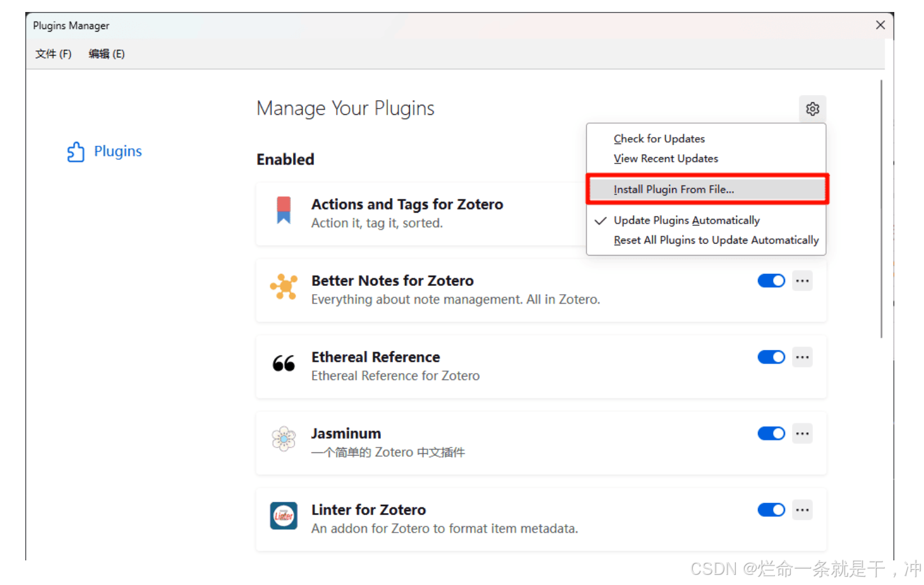Click the vertical scrollbar thumb
The image size is (924, 585).
pyautogui.click(x=882, y=208)
